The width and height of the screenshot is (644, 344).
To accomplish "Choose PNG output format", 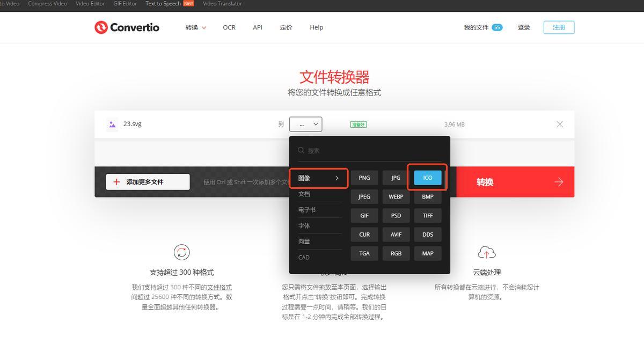I will coord(364,178).
